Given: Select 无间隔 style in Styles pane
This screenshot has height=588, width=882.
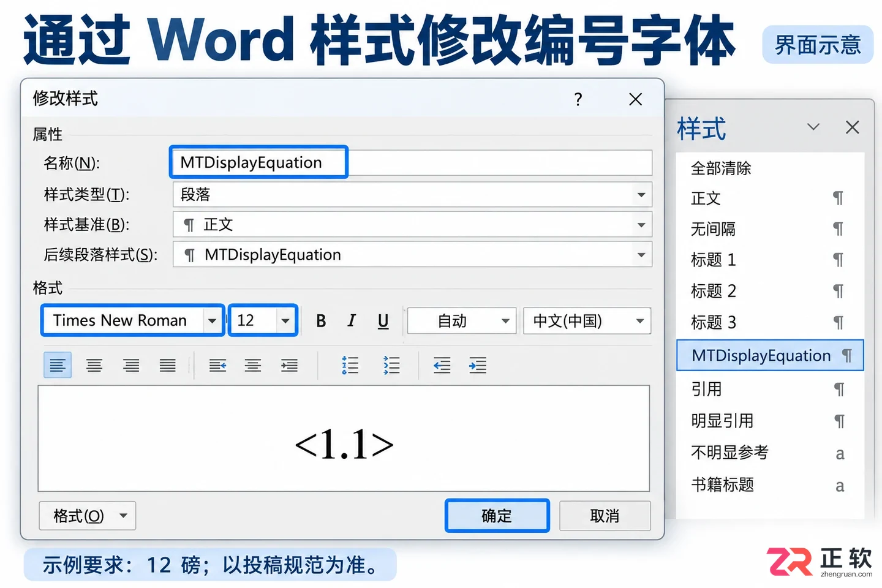Looking at the screenshot, I should [770, 229].
